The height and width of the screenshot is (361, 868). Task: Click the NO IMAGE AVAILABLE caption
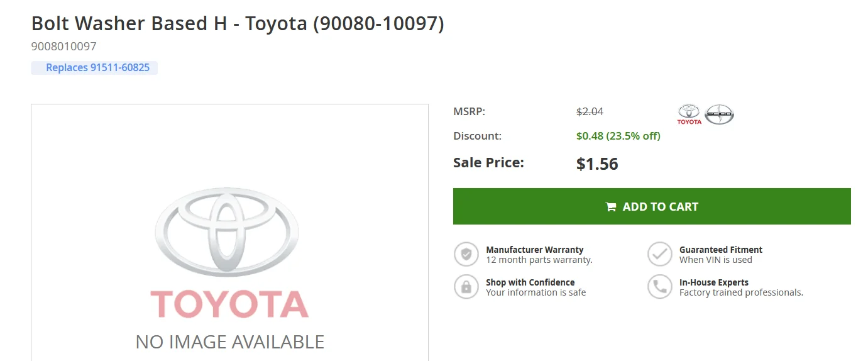[x=230, y=342]
